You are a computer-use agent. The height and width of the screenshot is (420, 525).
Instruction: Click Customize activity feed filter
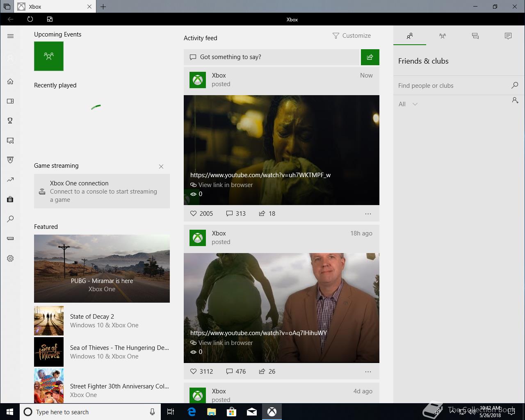point(352,36)
